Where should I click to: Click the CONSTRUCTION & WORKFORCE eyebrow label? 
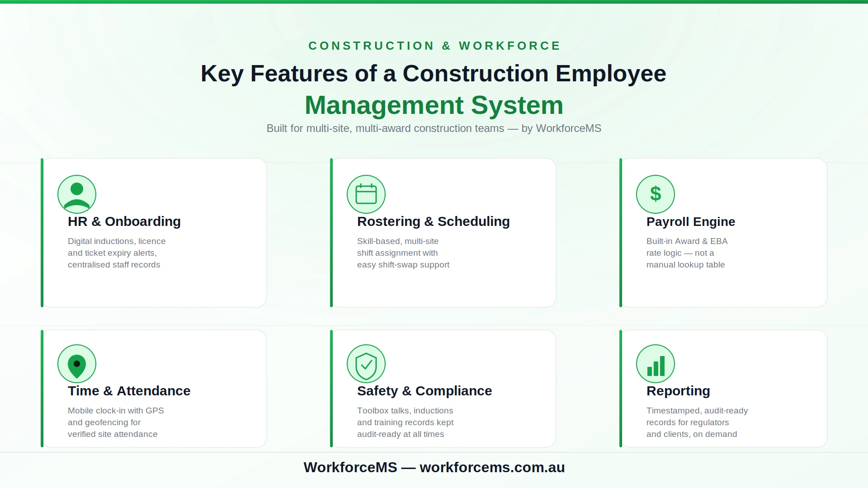[434, 46]
